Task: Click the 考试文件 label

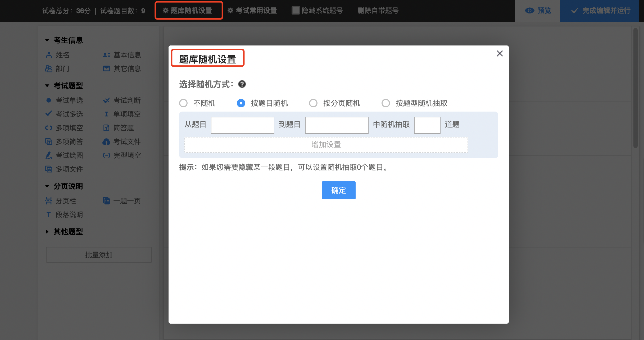Action: [x=127, y=142]
